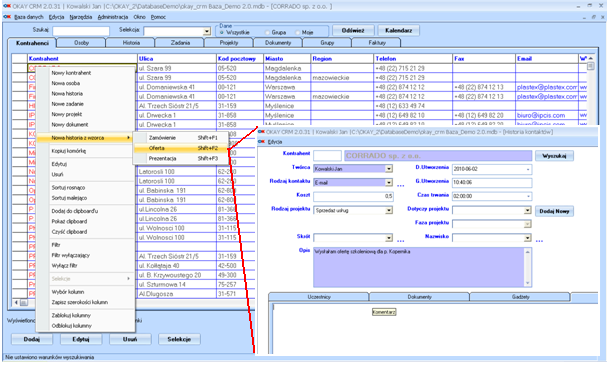Click the biuro@ipcis.com email cell
The height and width of the screenshot is (366, 609).
coord(546,115)
